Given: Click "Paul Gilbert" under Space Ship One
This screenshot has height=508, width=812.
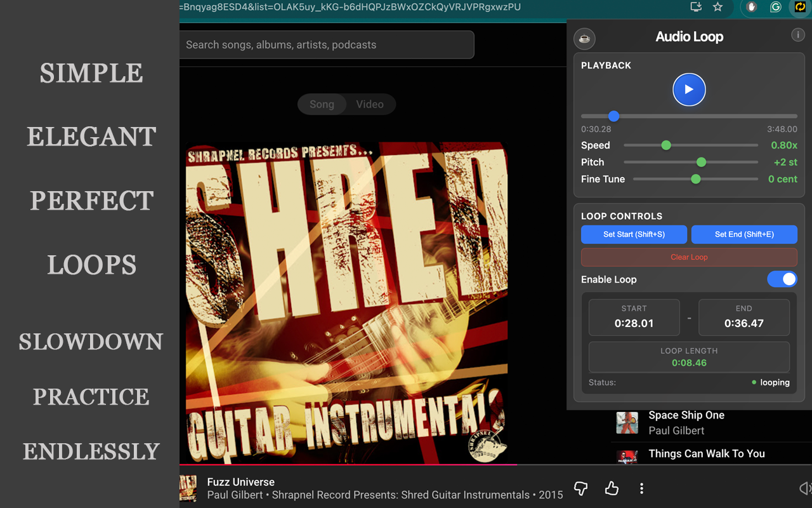Looking at the screenshot, I should coord(676,431).
